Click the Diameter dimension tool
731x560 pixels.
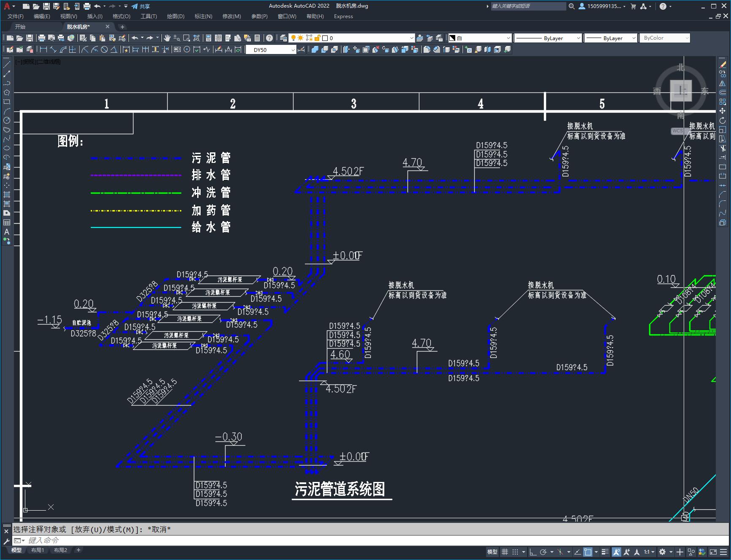(x=104, y=49)
